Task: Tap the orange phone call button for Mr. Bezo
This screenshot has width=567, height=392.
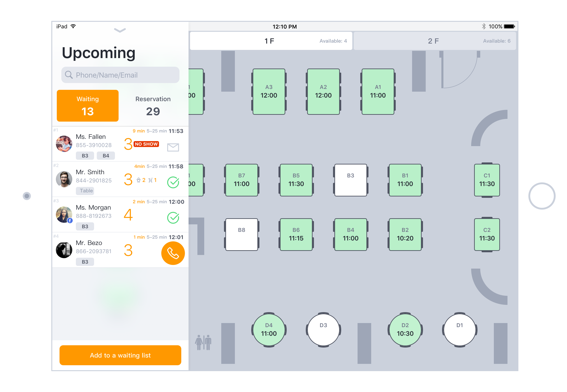Action: pos(173,253)
